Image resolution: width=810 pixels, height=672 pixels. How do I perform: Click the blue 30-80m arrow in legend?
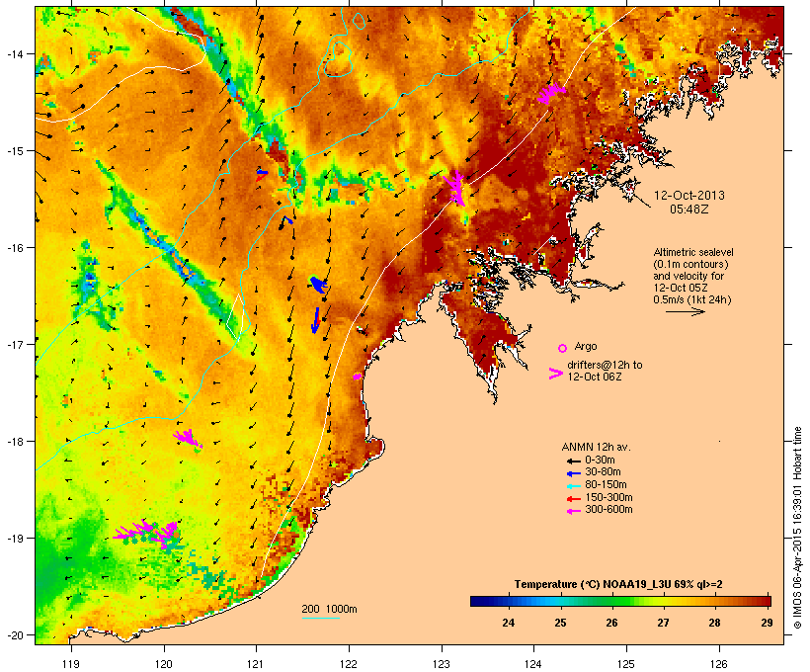click(x=573, y=473)
